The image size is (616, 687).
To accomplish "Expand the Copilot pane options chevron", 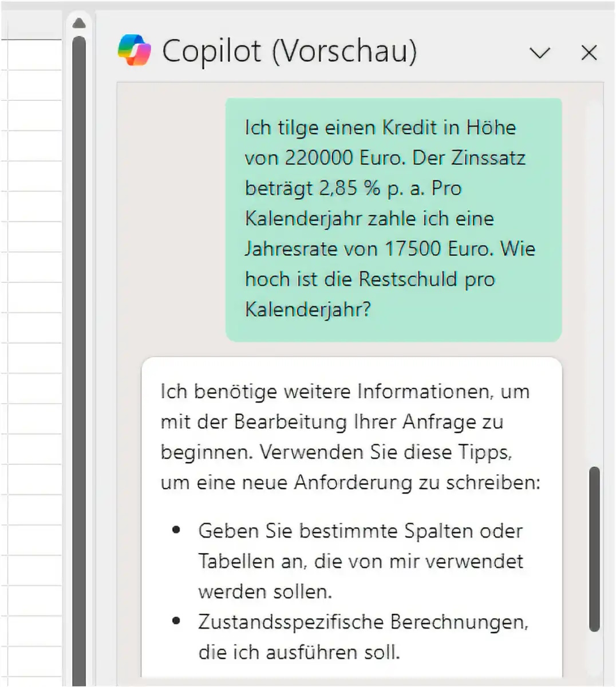I will point(539,53).
